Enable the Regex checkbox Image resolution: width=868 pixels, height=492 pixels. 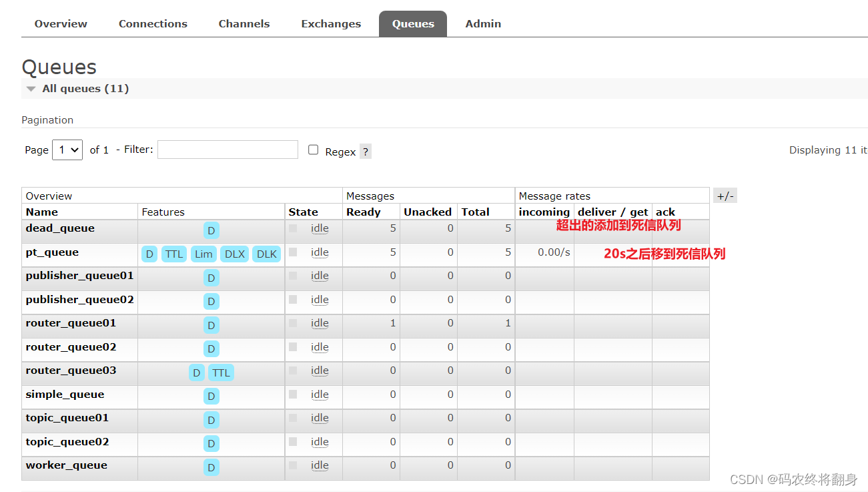click(x=313, y=150)
